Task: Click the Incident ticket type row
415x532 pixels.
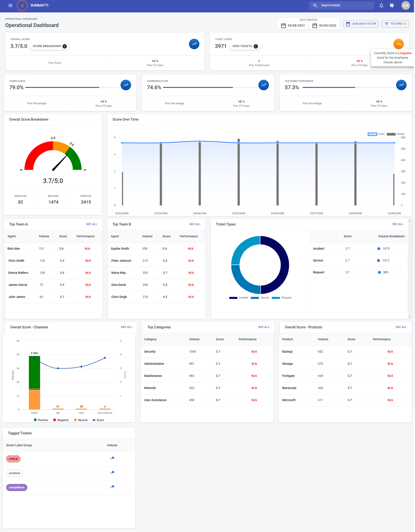Action: [359, 249]
